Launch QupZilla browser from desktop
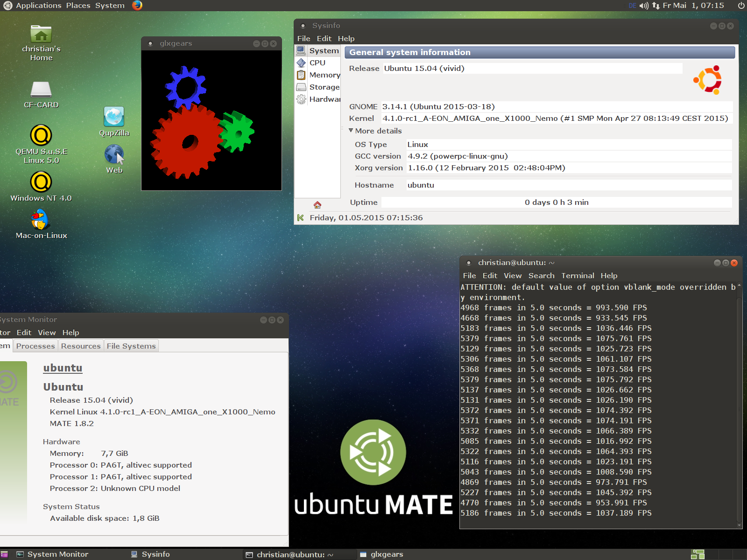Image resolution: width=747 pixels, height=560 pixels. pyautogui.click(x=114, y=117)
